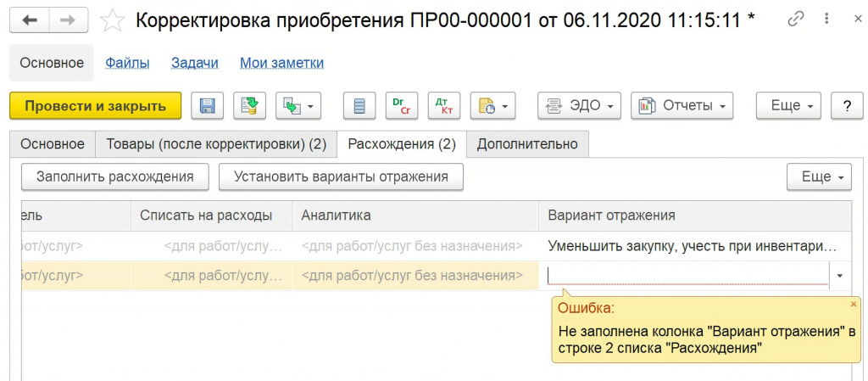Click Заполнить расхождения button
Screen dimensions: 868x381
tap(115, 176)
